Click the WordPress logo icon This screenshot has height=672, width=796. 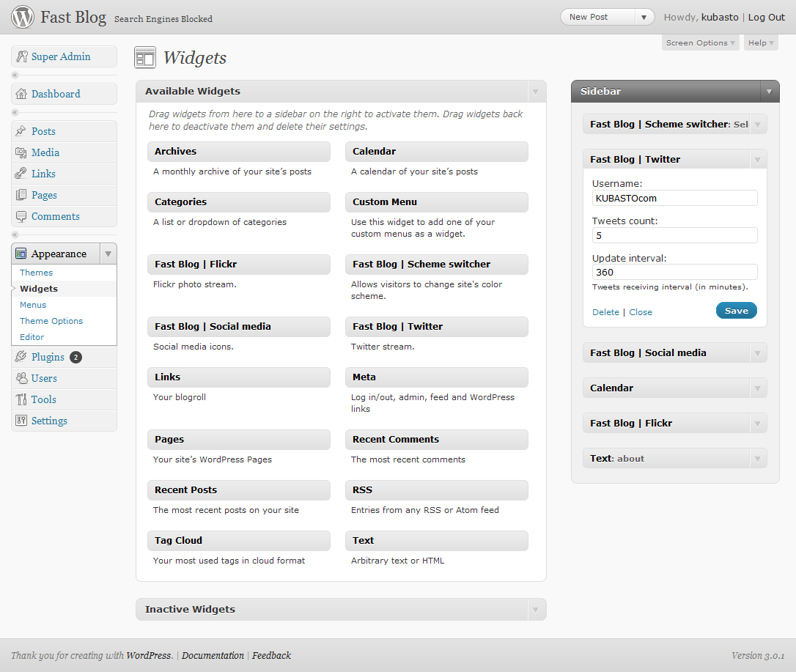click(23, 17)
